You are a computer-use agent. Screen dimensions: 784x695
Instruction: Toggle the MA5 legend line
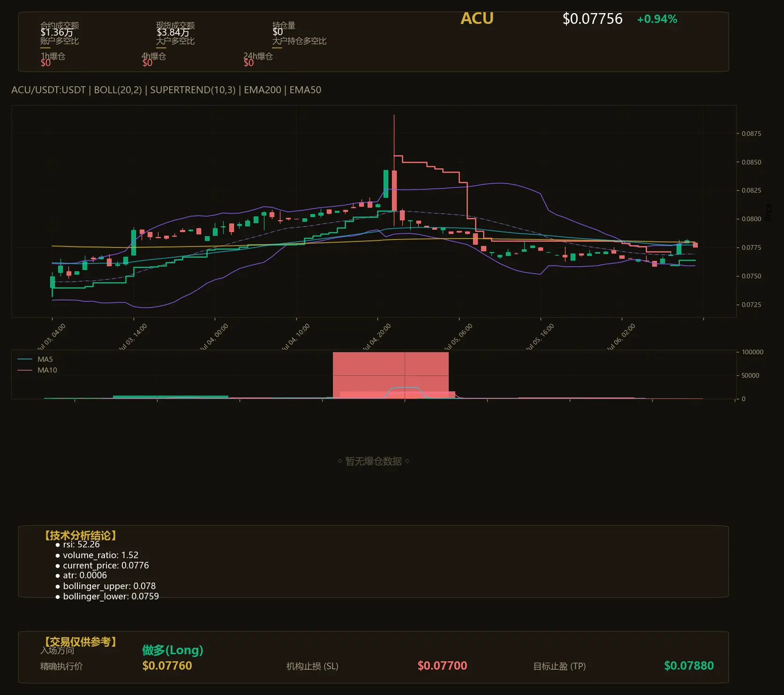[35, 359]
